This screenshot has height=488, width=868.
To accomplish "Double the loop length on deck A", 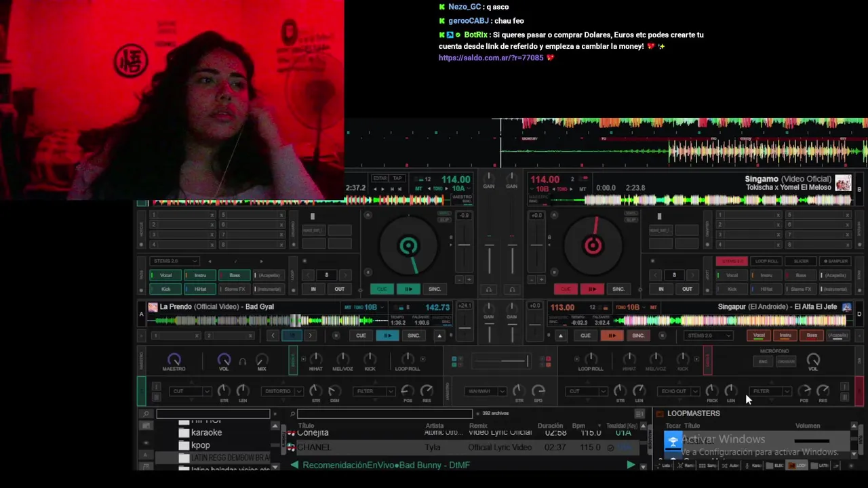I will (344, 275).
